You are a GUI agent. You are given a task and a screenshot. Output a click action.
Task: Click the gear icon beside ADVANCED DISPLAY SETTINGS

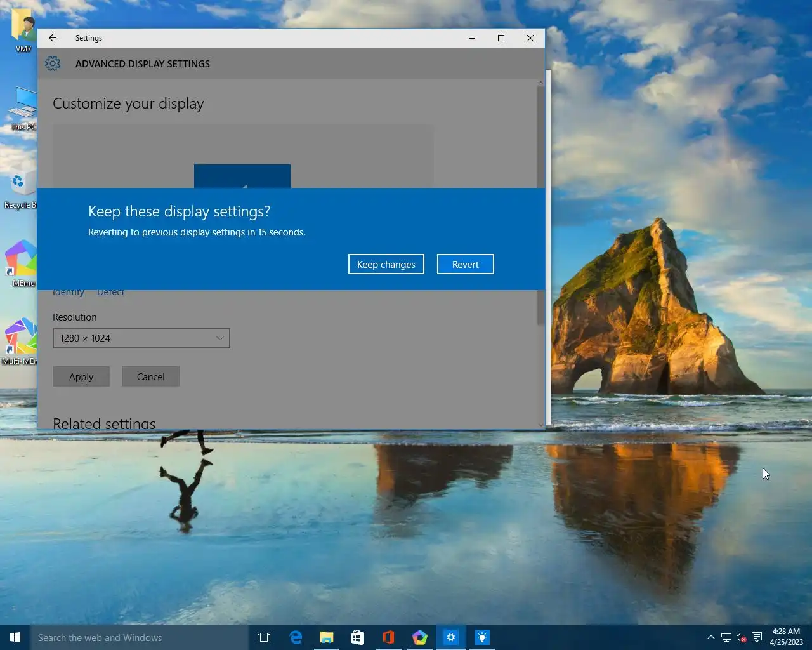(x=53, y=63)
